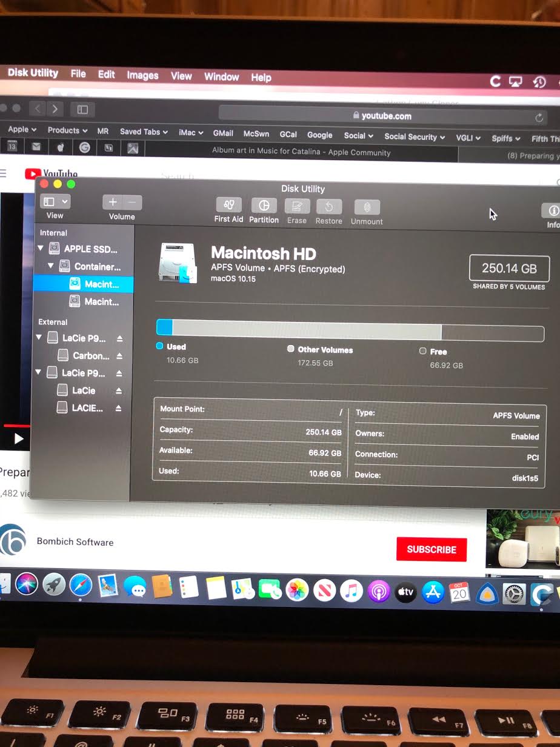
Task: Click the Restore toolbar icon
Action: click(329, 207)
